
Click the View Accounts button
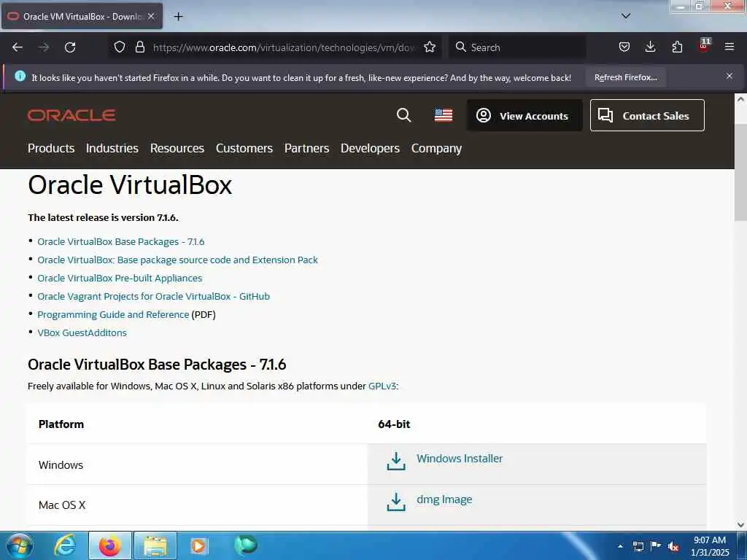point(525,115)
